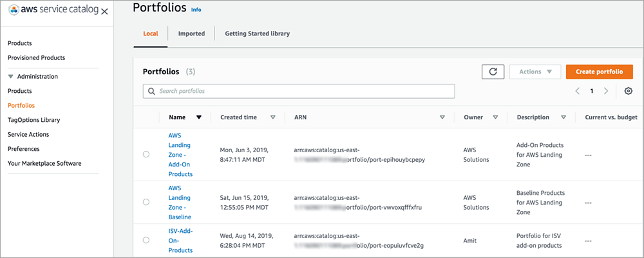Click the Current vs. budget header
Viewport: 644px width, 258px height.
pos(611,117)
